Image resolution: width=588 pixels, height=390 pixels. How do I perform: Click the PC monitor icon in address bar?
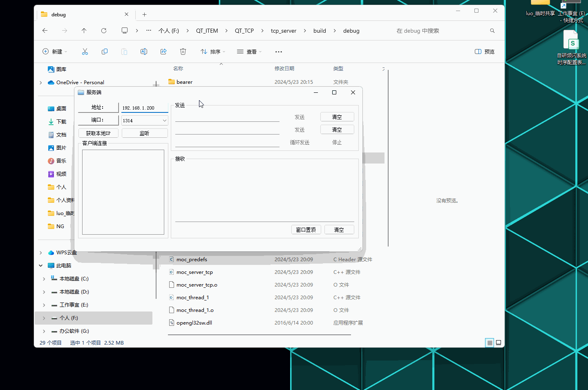tap(125, 31)
